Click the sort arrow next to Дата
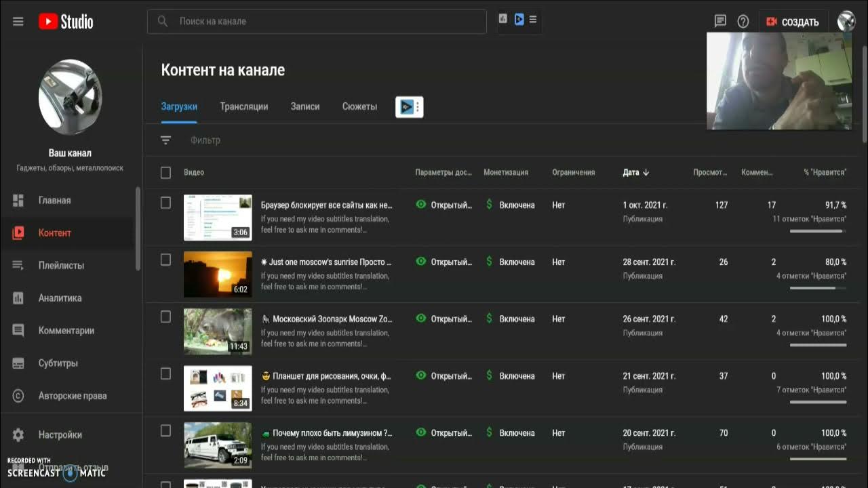 (646, 173)
